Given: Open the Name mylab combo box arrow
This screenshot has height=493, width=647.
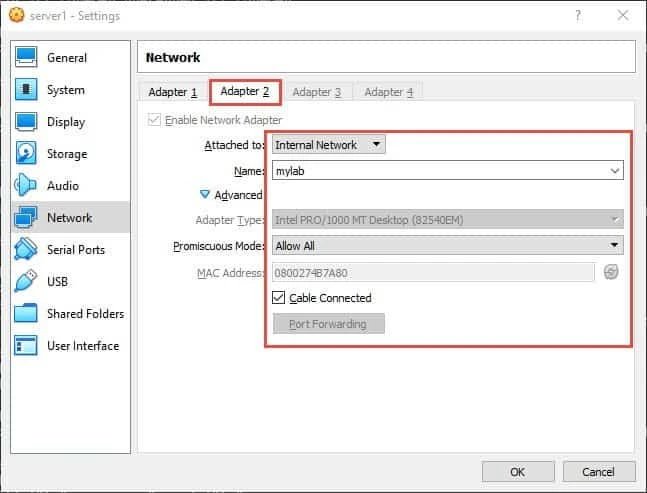Looking at the screenshot, I should click(615, 171).
